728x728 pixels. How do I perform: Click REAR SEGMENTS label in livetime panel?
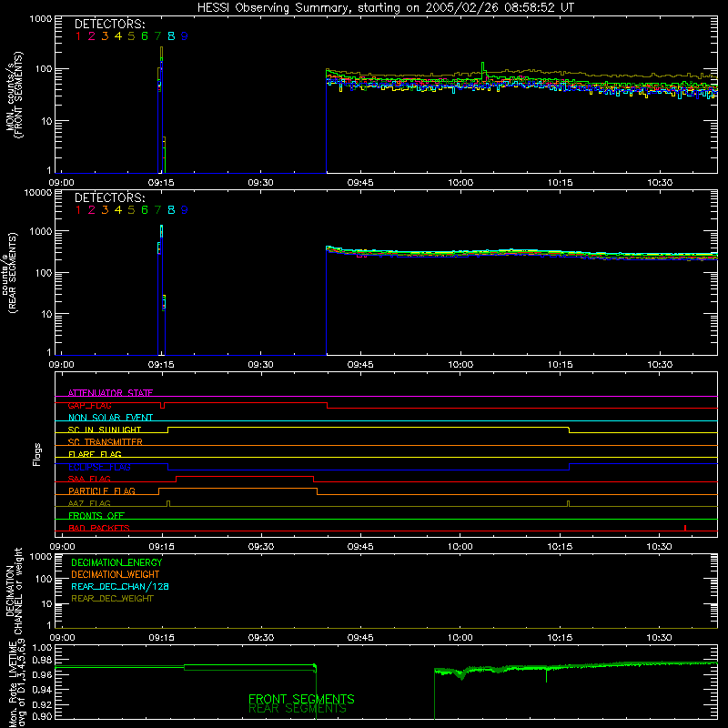click(298, 709)
